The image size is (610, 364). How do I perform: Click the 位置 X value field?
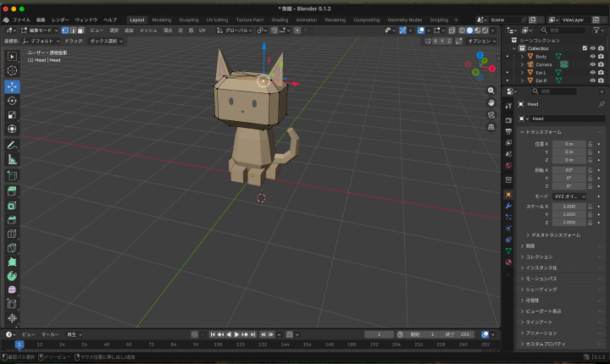click(x=569, y=144)
